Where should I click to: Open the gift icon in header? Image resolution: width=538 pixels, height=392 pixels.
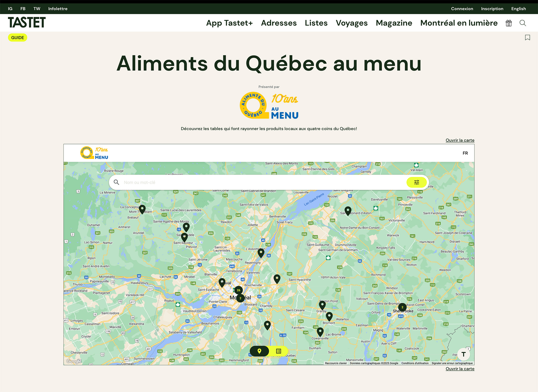(x=508, y=23)
